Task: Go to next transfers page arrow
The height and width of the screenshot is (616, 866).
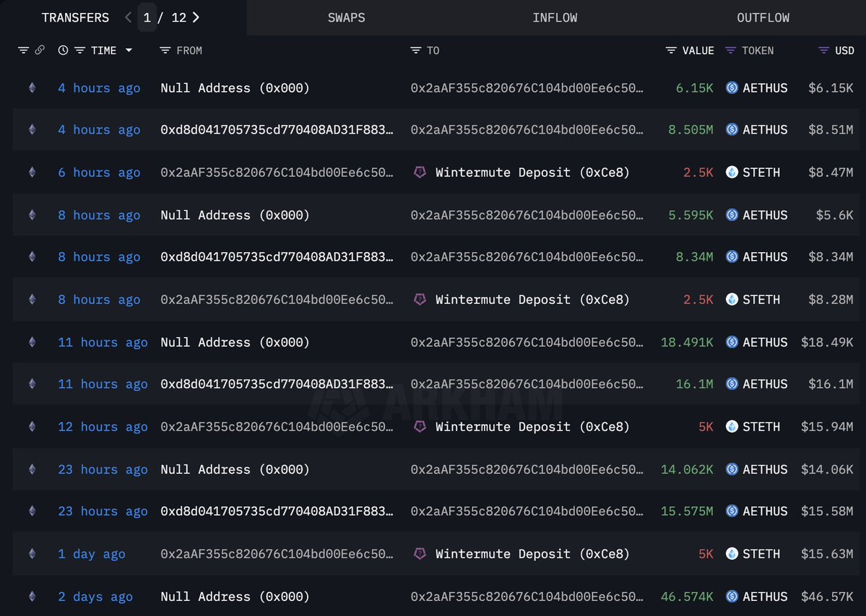Action: [196, 17]
